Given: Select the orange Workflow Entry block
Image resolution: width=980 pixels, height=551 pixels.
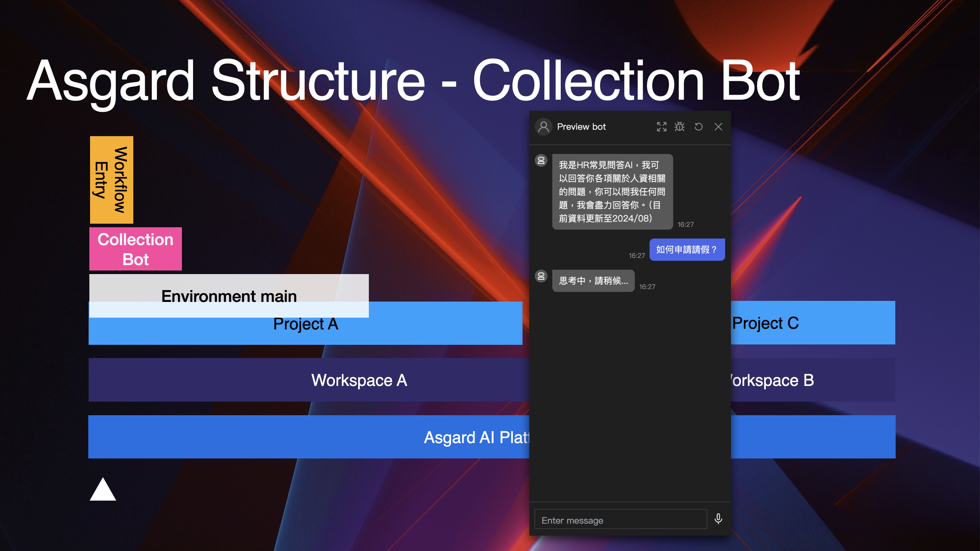Looking at the screenshot, I should pos(112,179).
